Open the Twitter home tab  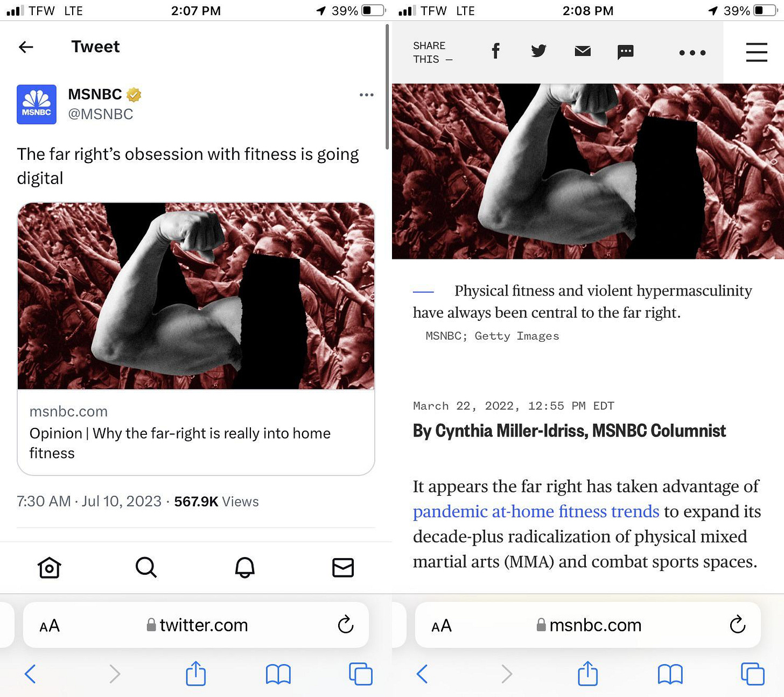[49, 567]
